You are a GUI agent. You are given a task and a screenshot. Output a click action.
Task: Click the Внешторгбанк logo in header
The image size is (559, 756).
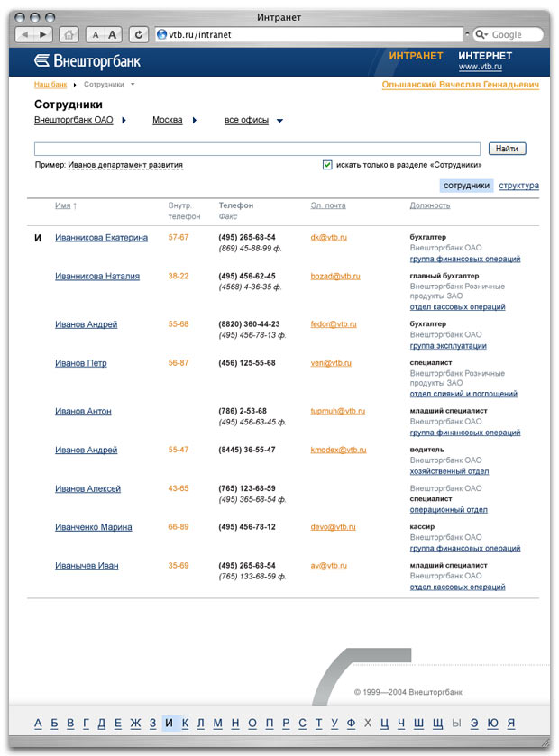click(87, 61)
